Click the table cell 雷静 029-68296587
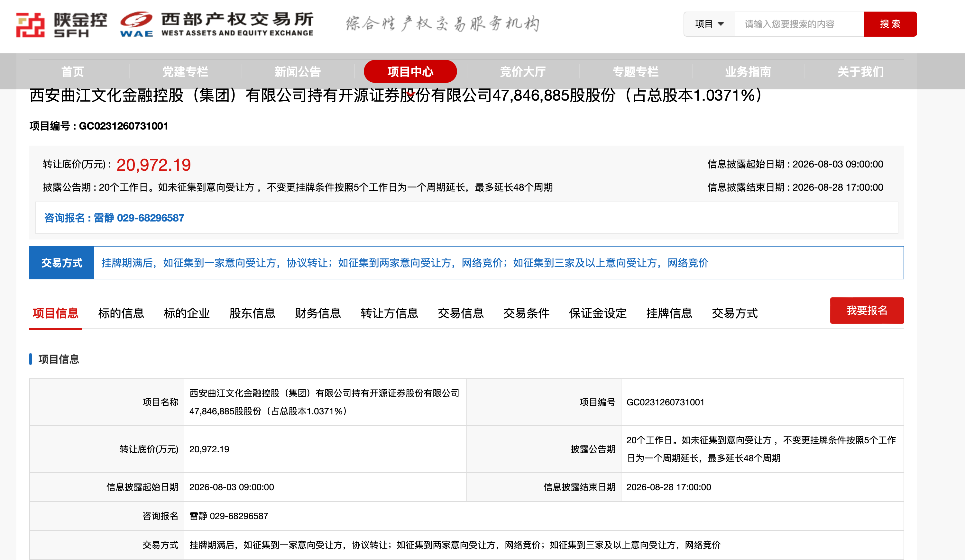The height and width of the screenshot is (560, 965). click(544, 516)
